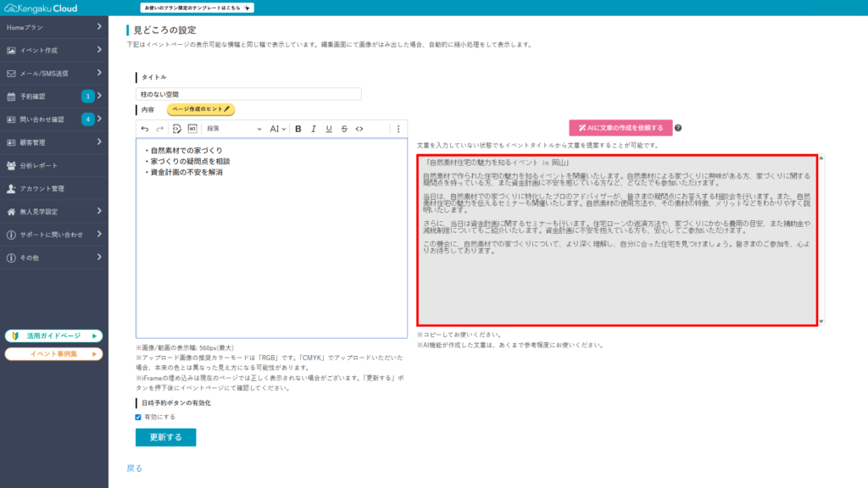Open 分析レポート in the sidebar
This screenshot has width=868, height=488.
click(54, 165)
